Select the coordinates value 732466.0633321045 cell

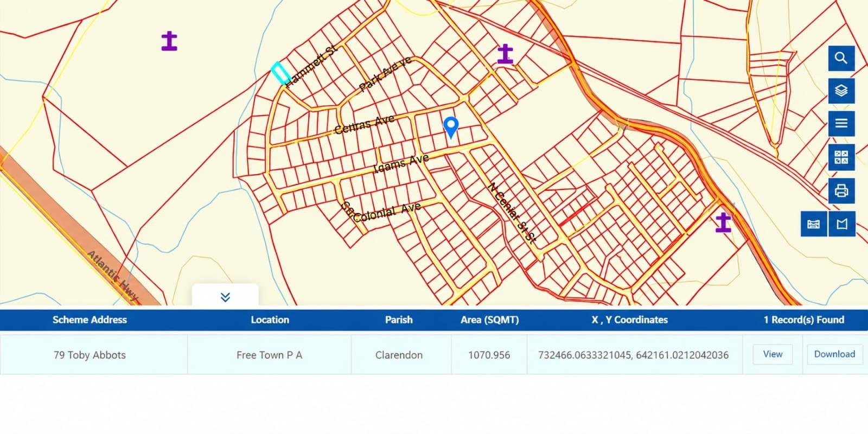click(x=634, y=355)
